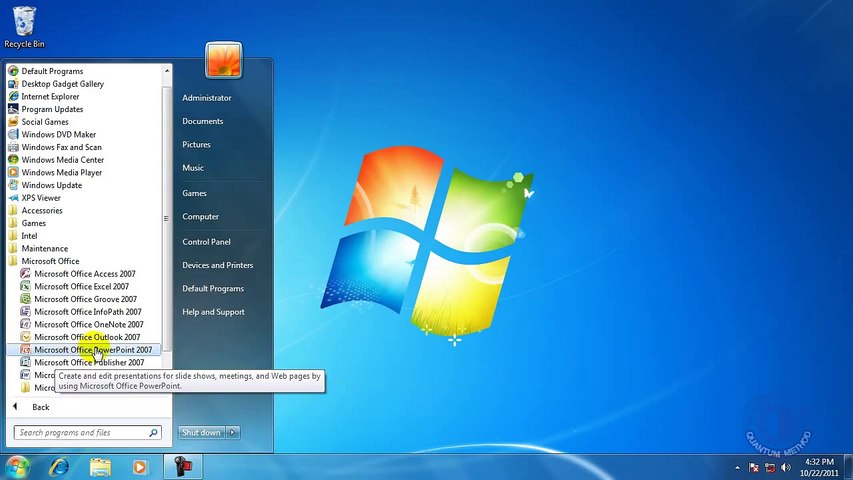Open Default Programs in right Start pane
853x480 pixels.
pos(213,288)
